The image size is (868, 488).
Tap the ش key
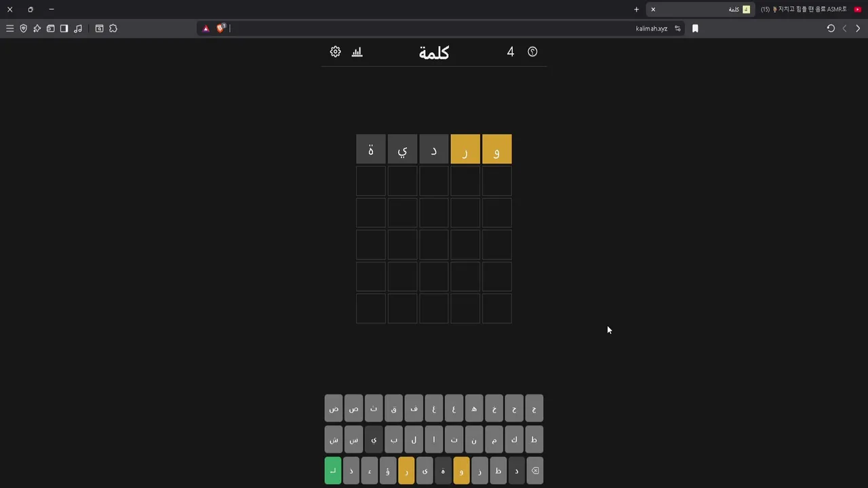(334, 440)
